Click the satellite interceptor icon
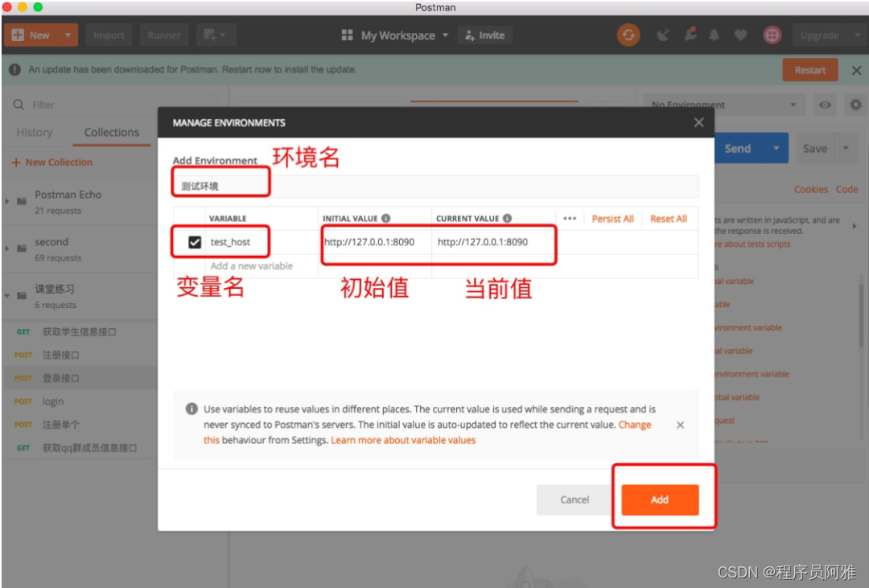This screenshot has height=588, width=869. 663,35
